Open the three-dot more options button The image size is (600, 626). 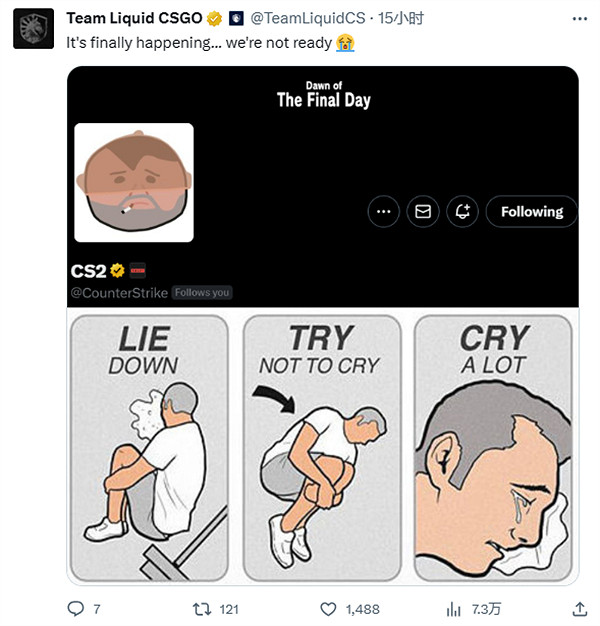pyautogui.click(x=384, y=211)
